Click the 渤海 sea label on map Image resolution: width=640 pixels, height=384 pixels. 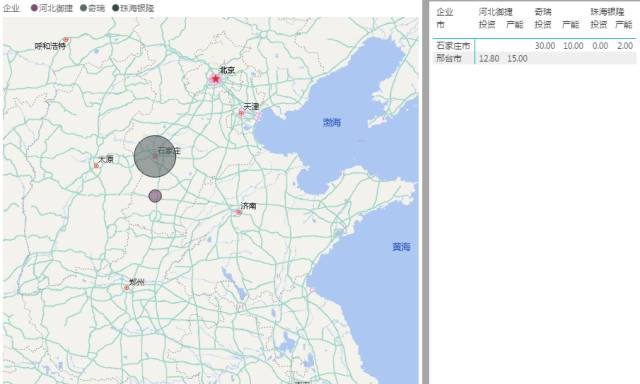332,122
